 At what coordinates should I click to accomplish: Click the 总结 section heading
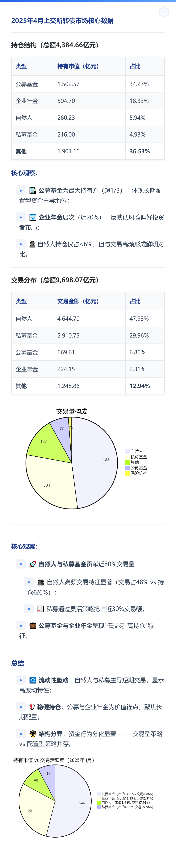[17, 663]
